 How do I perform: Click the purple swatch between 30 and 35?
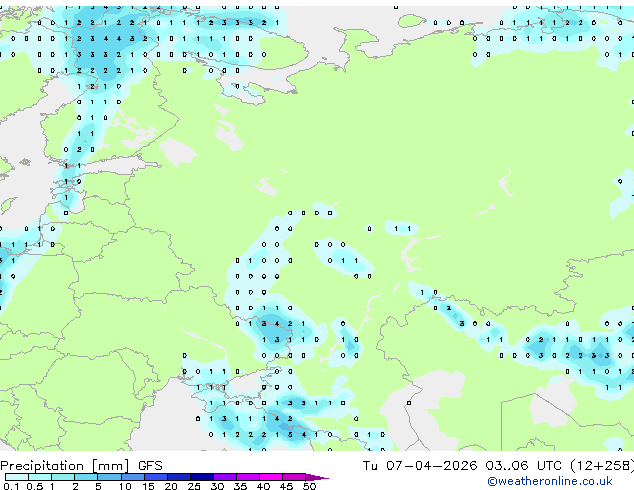pos(225,477)
